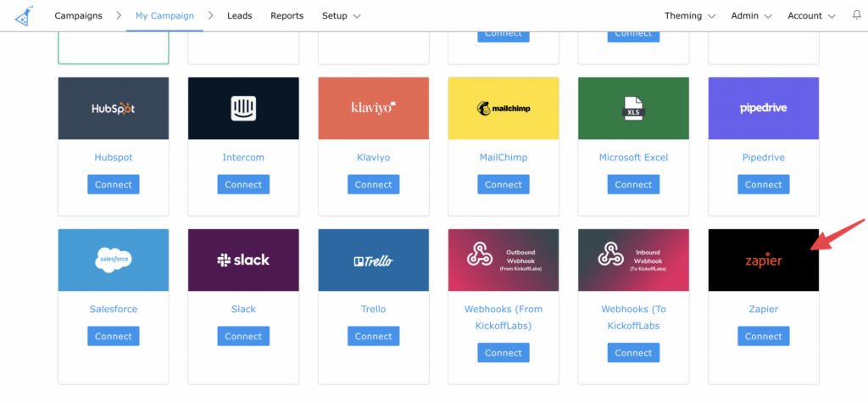Screen dimensions: 868x403
Task: Click the Klaviyo logo banner
Action: click(374, 108)
